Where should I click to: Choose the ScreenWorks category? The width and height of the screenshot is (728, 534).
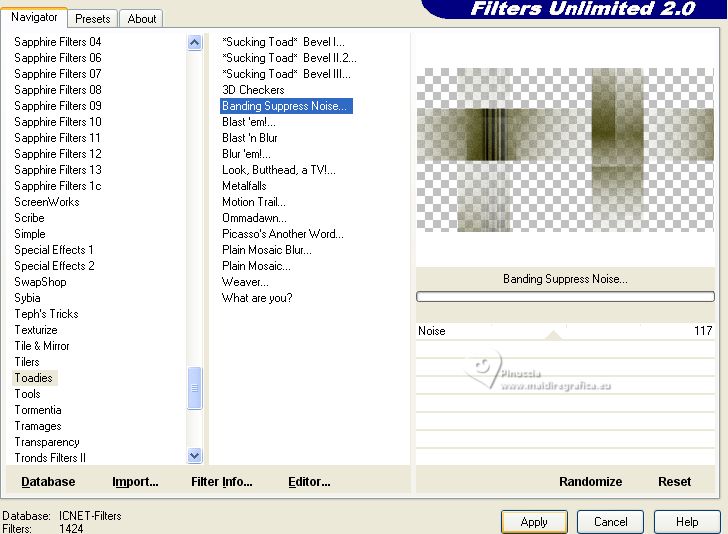[x=47, y=202]
